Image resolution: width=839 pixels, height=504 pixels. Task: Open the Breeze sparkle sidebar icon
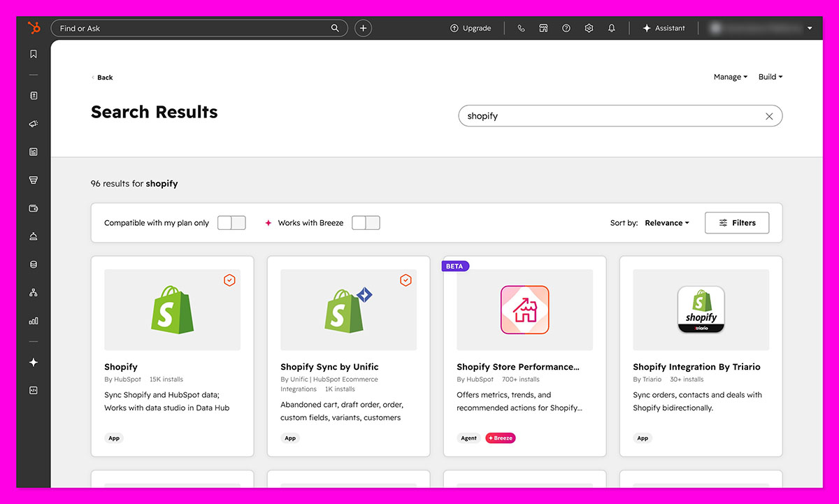coord(34,363)
